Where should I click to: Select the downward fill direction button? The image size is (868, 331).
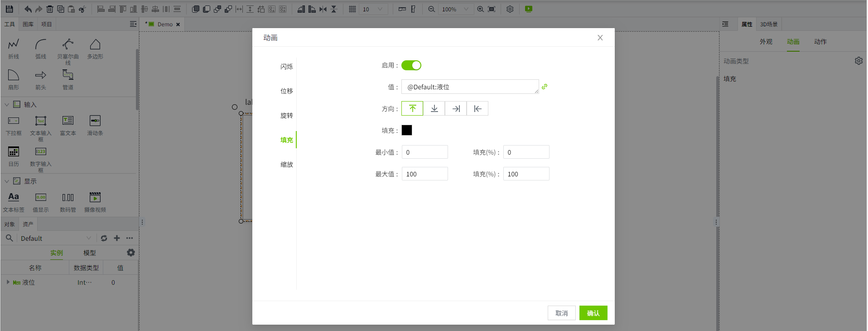434,109
